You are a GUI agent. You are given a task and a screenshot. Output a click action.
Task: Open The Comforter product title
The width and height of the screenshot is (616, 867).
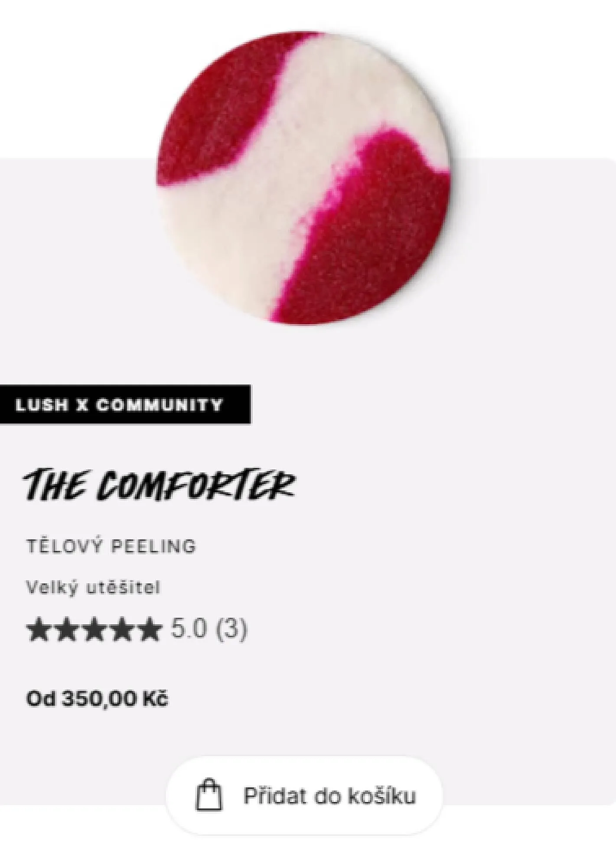pyautogui.click(x=159, y=483)
